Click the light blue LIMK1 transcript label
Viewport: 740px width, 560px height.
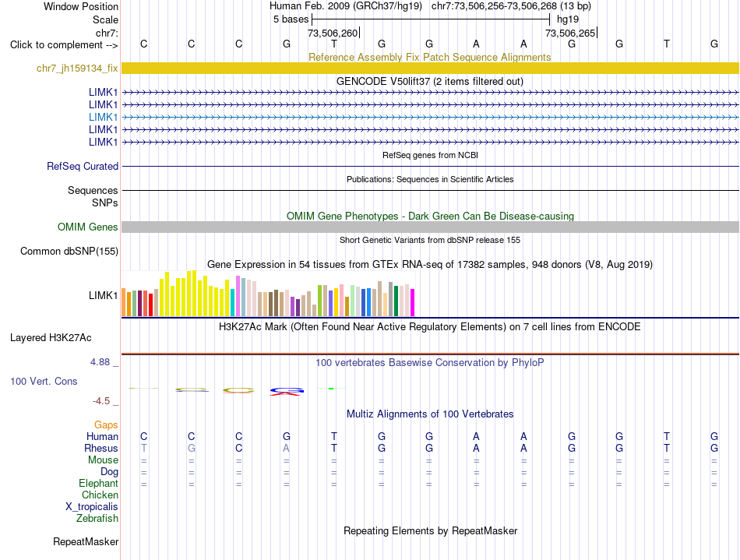pos(103,117)
